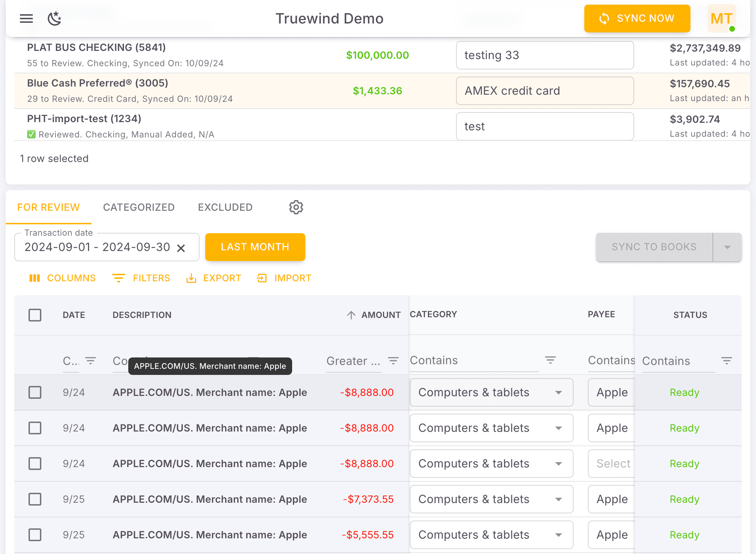Switch to the Excluded tab
Viewport: 756px width, 554px height.
[225, 207]
